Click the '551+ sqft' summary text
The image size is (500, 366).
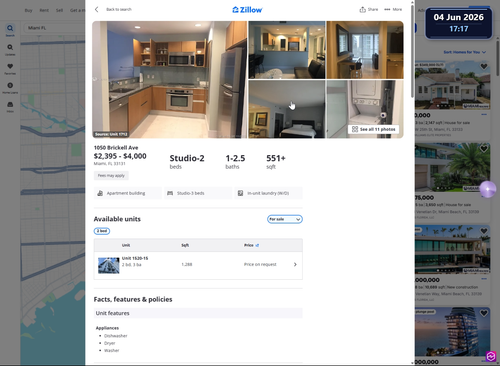(276, 162)
